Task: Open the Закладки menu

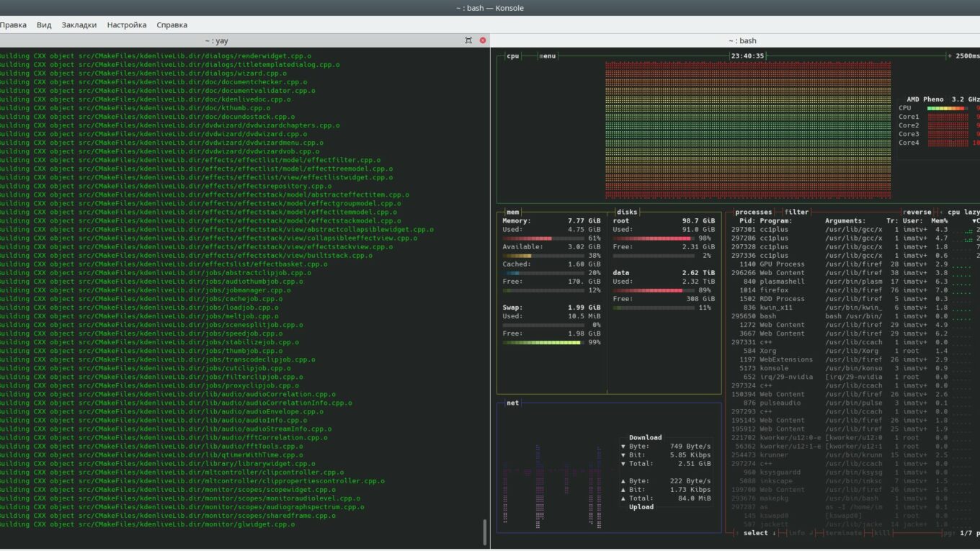Action: tap(79, 24)
